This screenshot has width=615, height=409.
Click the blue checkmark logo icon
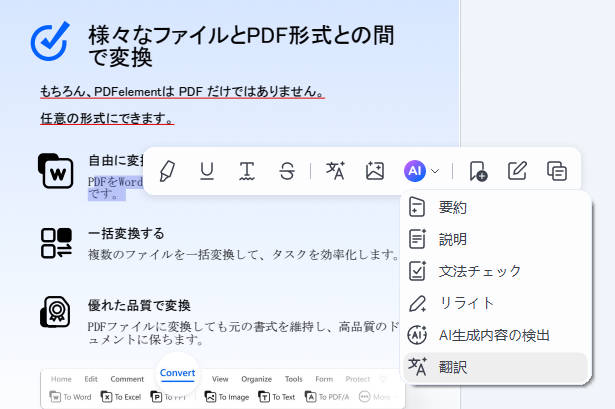tap(50, 42)
